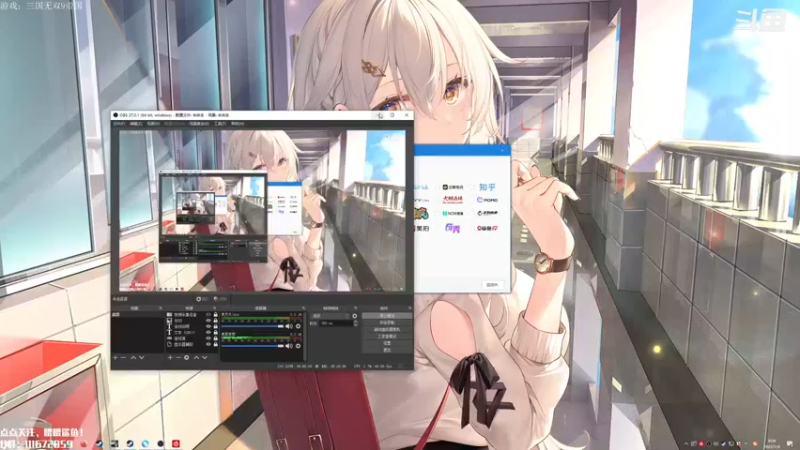Open the 帮助(H) menu in OBS

[237, 123]
